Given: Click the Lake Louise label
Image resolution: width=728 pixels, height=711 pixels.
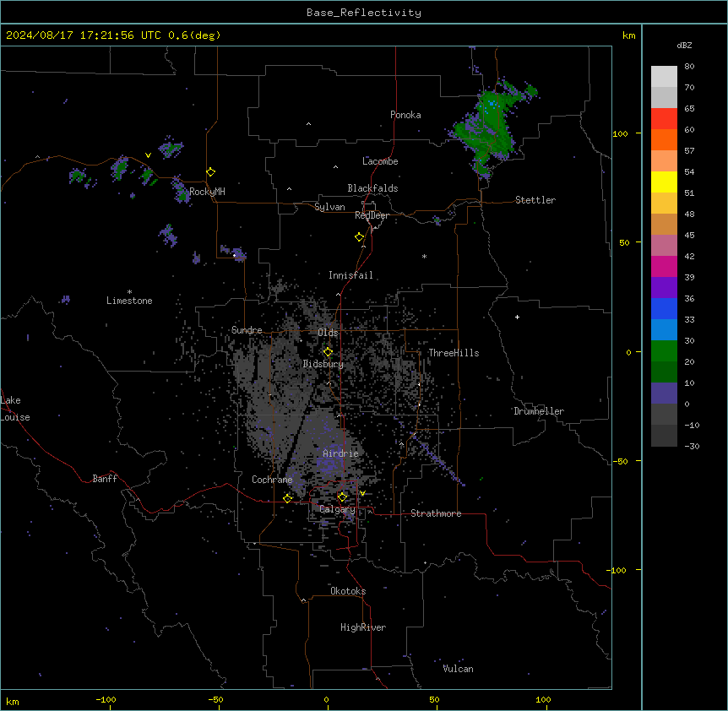Looking at the screenshot, I should click(15, 409).
